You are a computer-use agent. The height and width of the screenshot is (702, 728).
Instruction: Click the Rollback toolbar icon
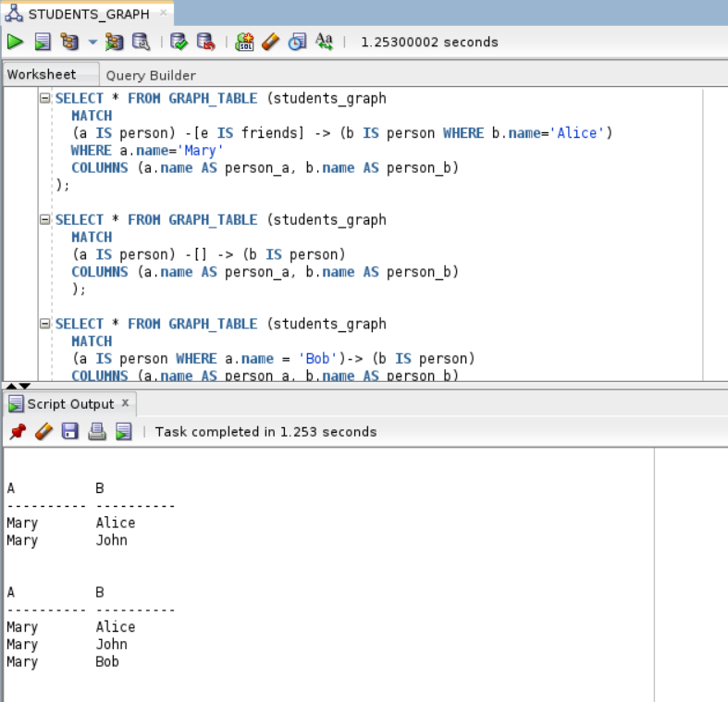tap(206, 42)
